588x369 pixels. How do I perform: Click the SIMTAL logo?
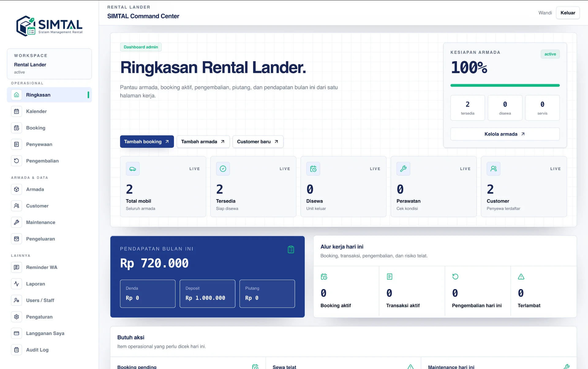tap(49, 26)
